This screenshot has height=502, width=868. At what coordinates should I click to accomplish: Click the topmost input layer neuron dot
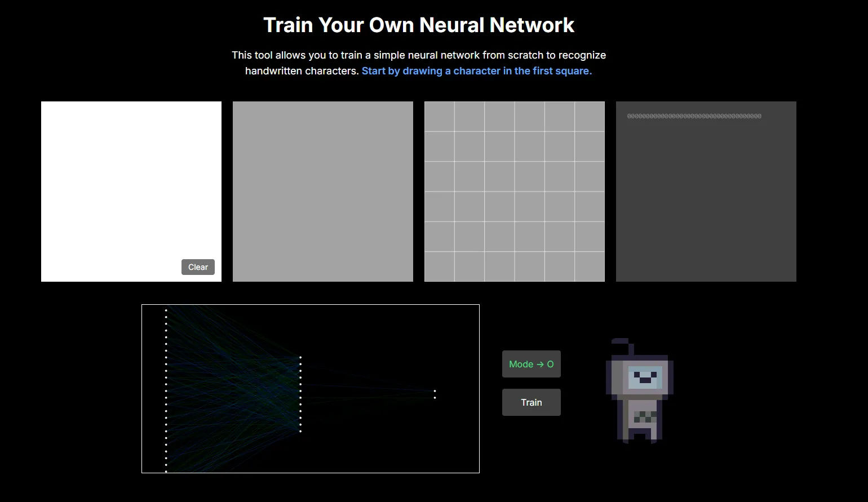point(166,310)
